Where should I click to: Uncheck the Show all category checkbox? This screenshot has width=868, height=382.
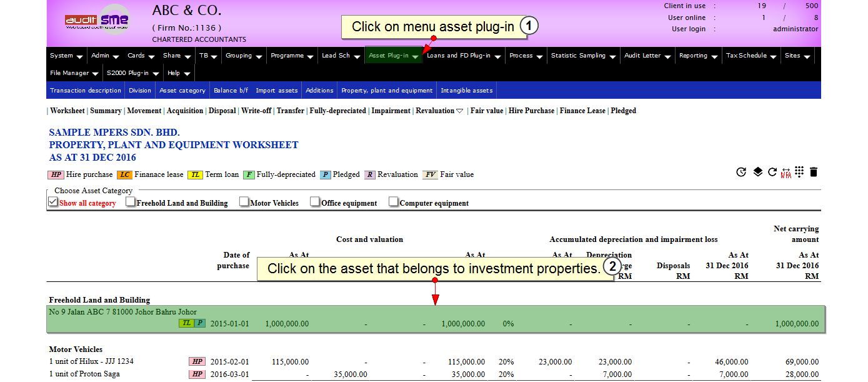tap(53, 202)
